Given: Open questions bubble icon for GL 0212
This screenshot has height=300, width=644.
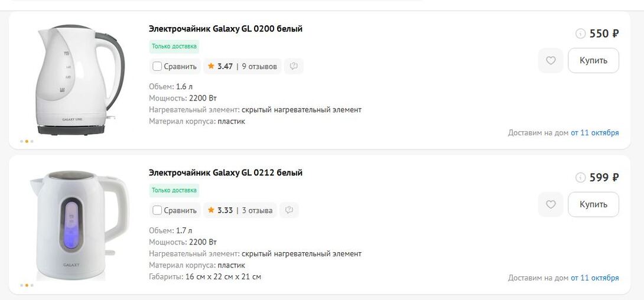Looking at the screenshot, I should click(x=289, y=210).
